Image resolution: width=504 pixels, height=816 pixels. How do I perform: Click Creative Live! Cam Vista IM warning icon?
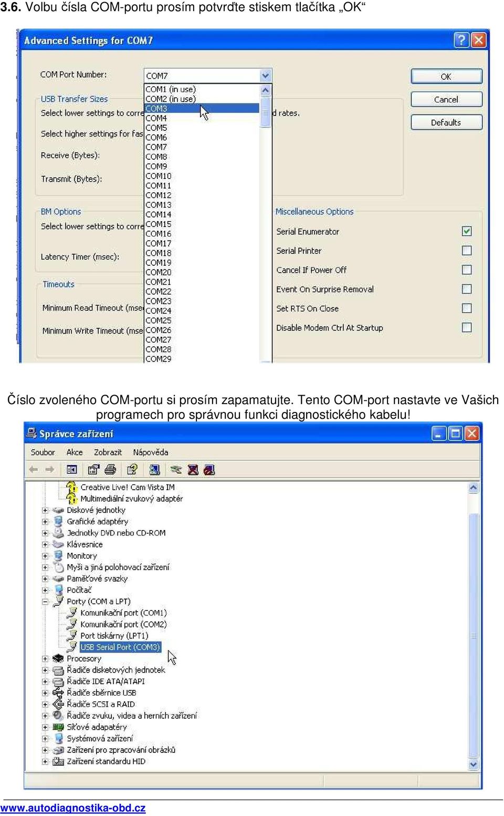click(72, 487)
